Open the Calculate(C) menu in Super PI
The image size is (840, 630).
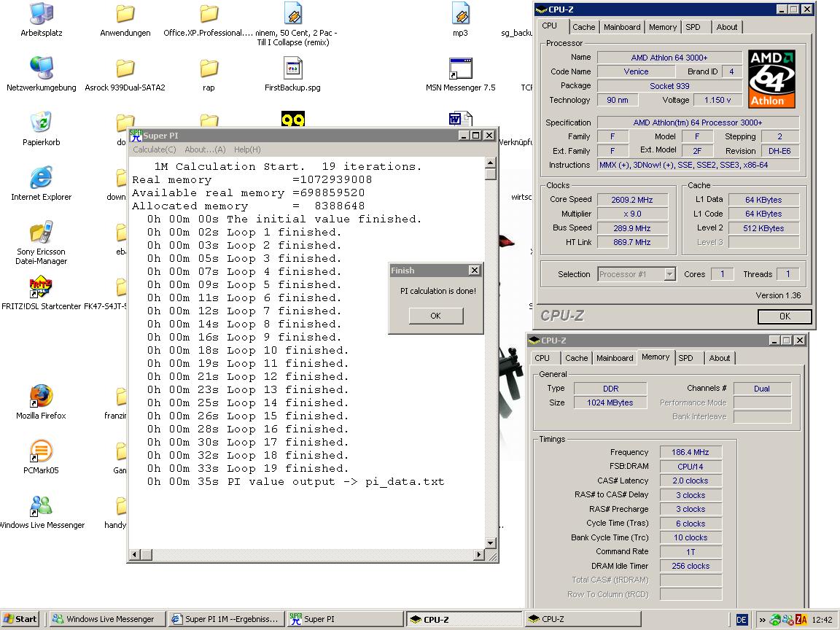coord(154,149)
